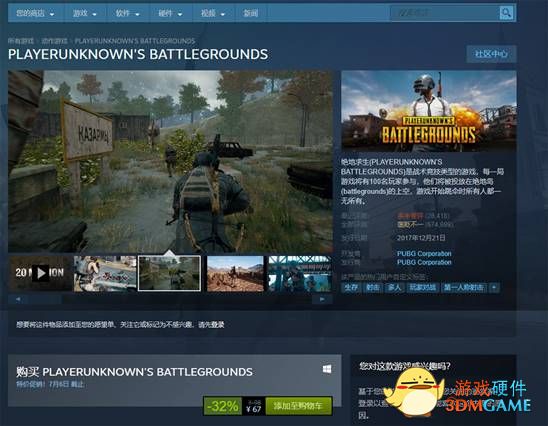Screen dimensions: 548x426
Task: Select the waterfront screenshot thumbnail
Action: (105, 273)
